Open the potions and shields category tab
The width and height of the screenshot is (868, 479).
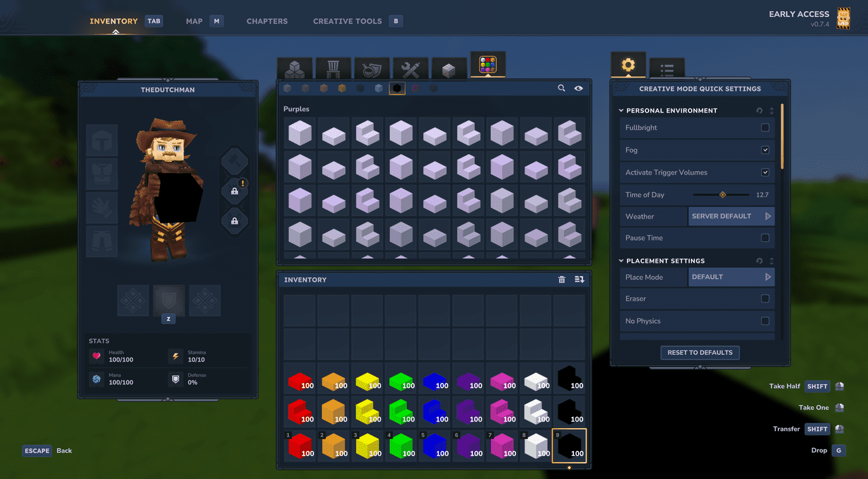coord(372,69)
